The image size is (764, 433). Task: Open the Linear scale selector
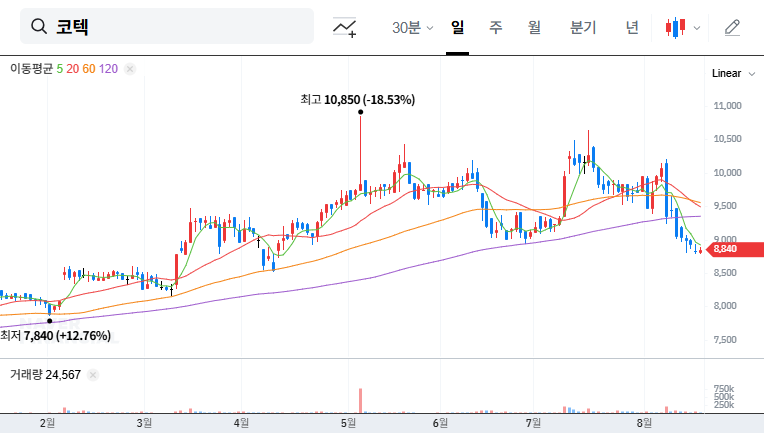tap(726, 73)
